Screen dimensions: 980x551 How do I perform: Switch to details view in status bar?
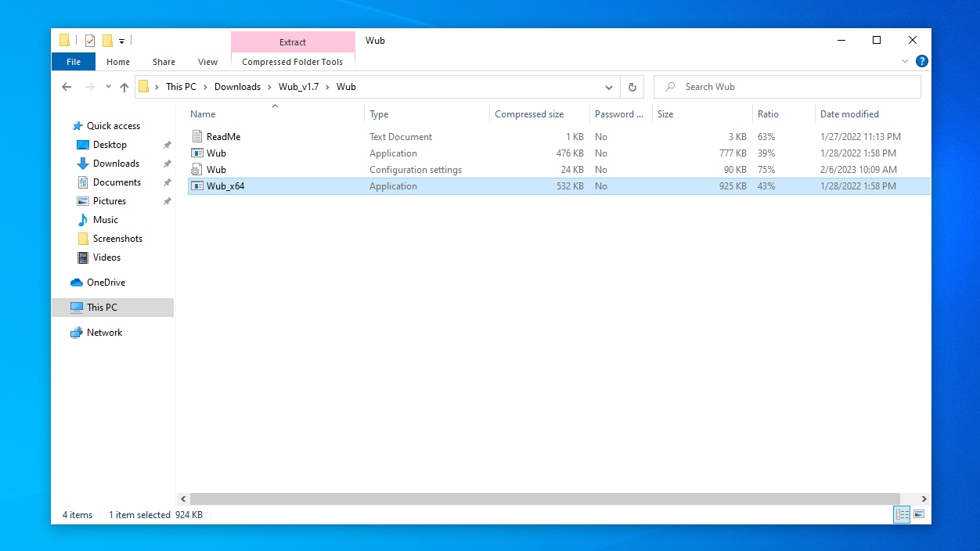[x=902, y=514]
